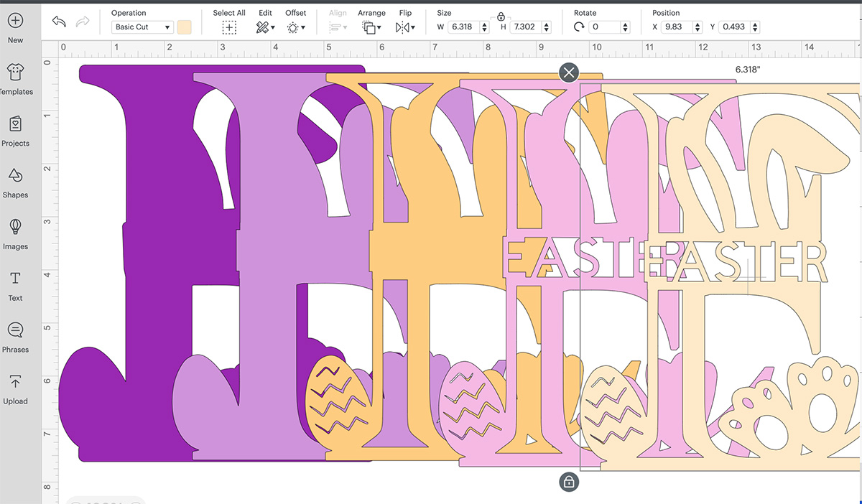Click the 6.318" dimension label

click(749, 70)
